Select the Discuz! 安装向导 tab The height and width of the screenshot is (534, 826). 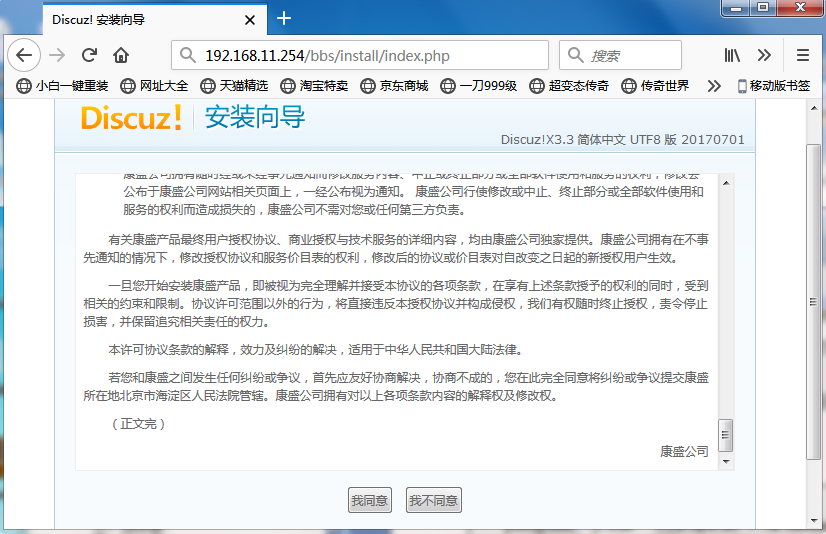[x=155, y=20]
